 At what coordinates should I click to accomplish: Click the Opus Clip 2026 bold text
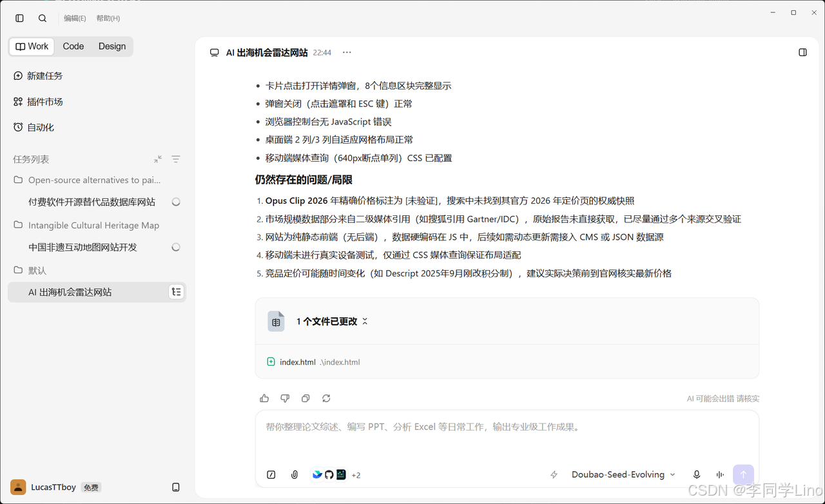(x=296, y=201)
